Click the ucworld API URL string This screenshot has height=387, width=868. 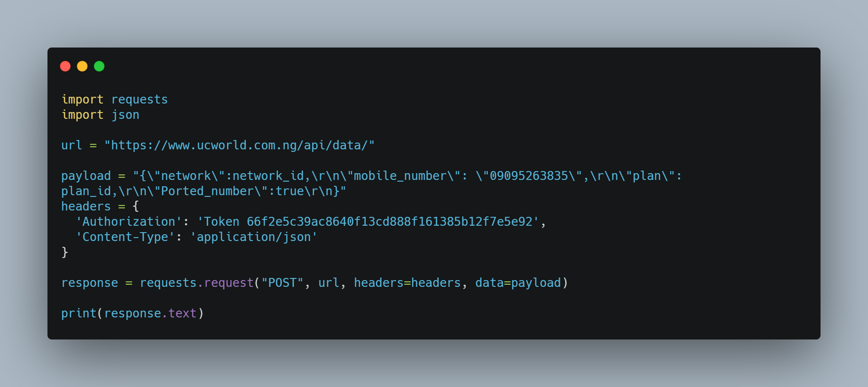[x=239, y=146]
